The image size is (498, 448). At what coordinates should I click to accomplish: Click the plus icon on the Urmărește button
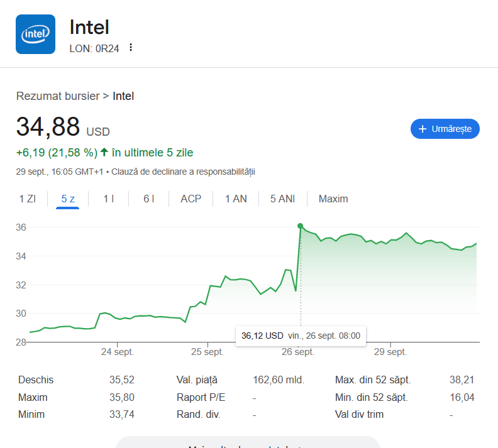click(x=423, y=129)
